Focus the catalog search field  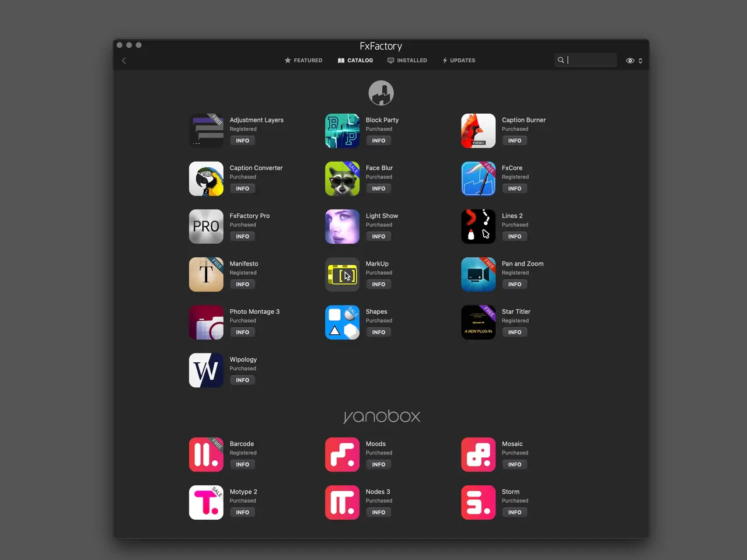pyautogui.click(x=585, y=60)
